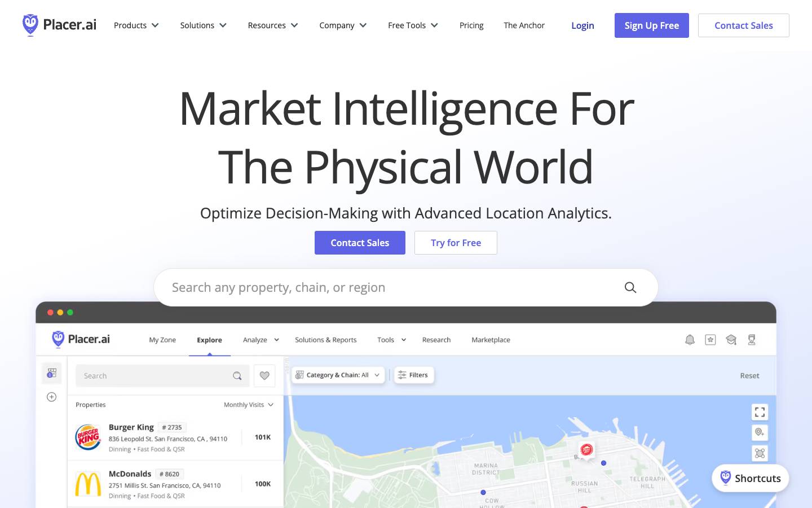Viewport: 812px width, 508px height.
Task: Click the magnifier icon in main search bar
Action: click(x=630, y=287)
